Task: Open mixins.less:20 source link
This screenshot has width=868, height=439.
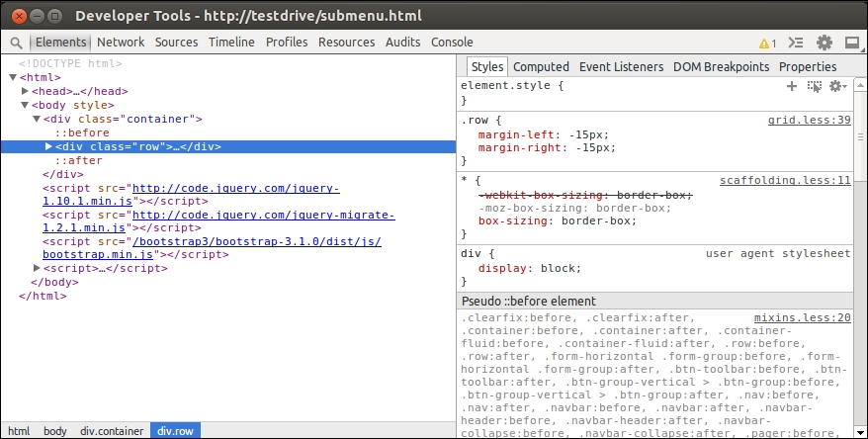Action: [802, 317]
